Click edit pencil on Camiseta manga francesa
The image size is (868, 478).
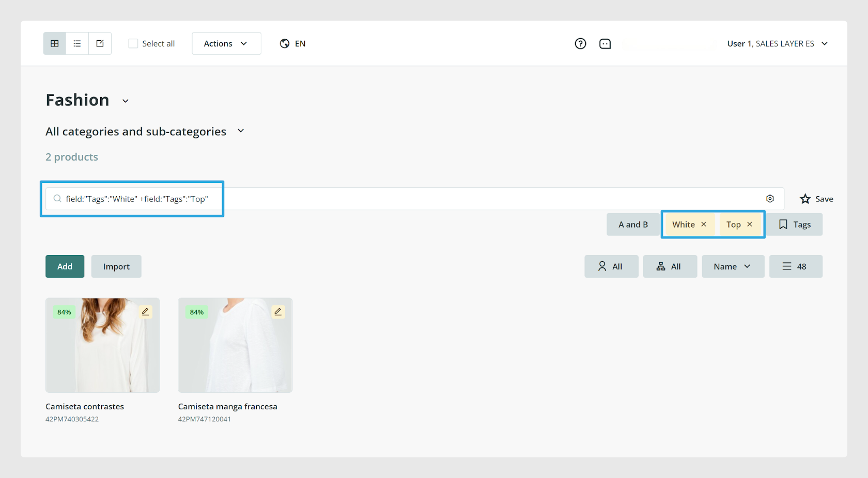(x=278, y=312)
